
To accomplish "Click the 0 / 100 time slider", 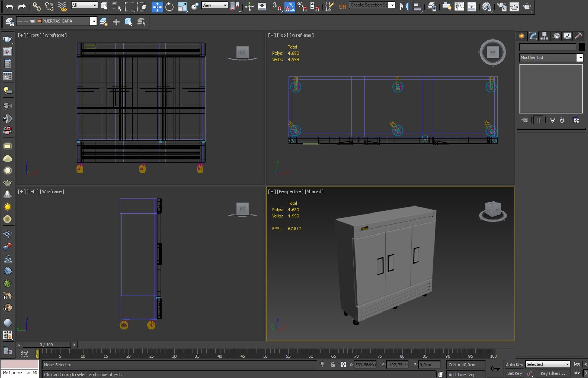I will (46, 345).
